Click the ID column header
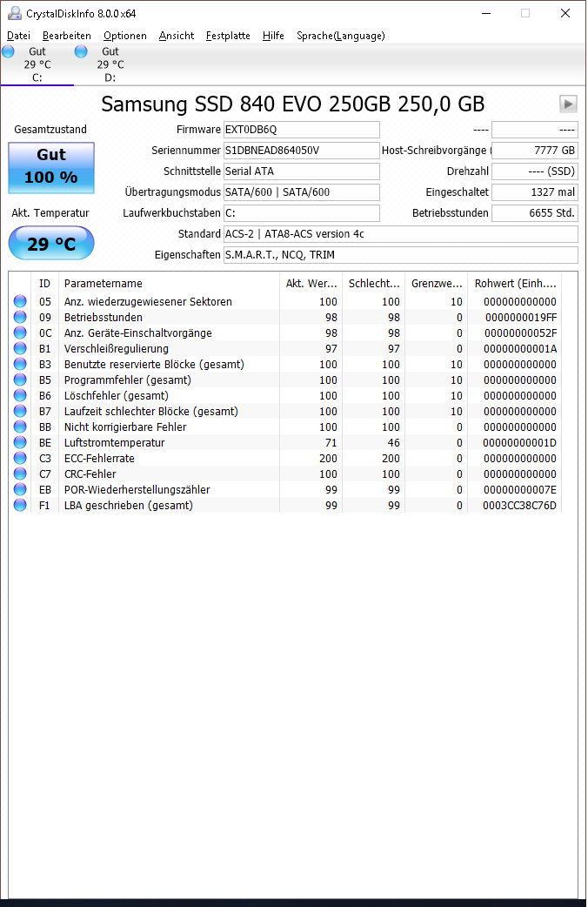 pos(45,284)
